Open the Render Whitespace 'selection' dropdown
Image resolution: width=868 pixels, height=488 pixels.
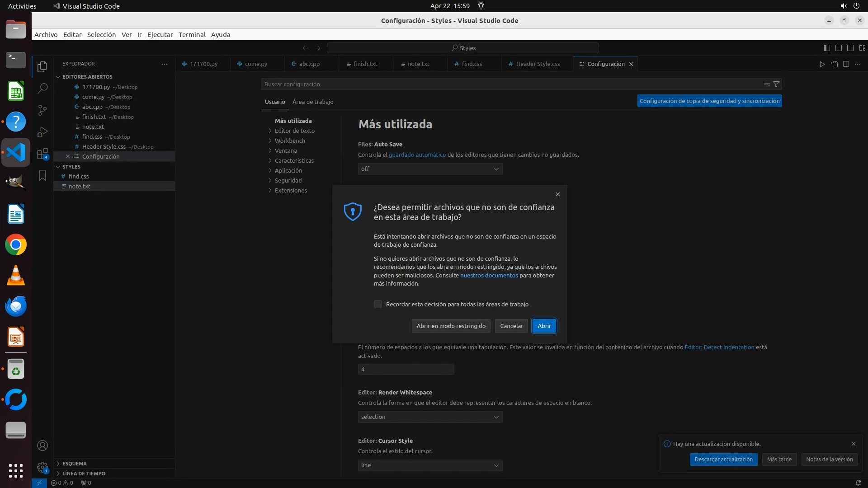430,417
